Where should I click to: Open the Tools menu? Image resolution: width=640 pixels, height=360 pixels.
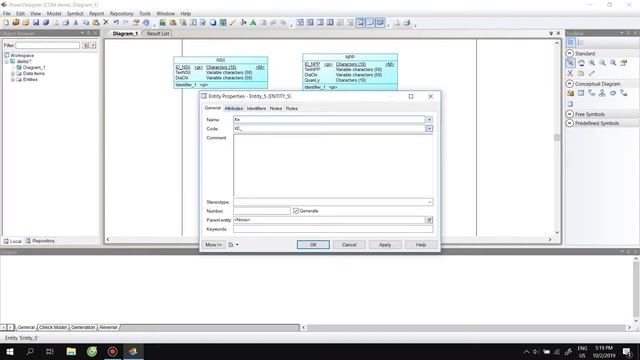tap(144, 13)
